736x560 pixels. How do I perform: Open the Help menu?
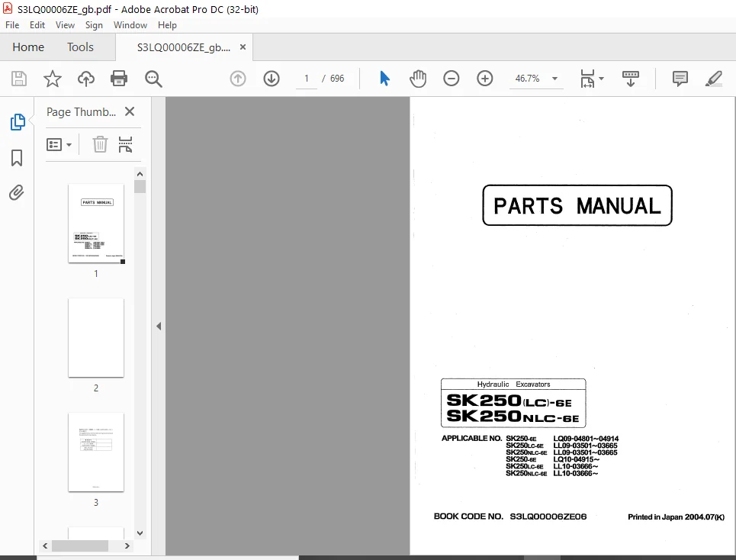(x=167, y=25)
